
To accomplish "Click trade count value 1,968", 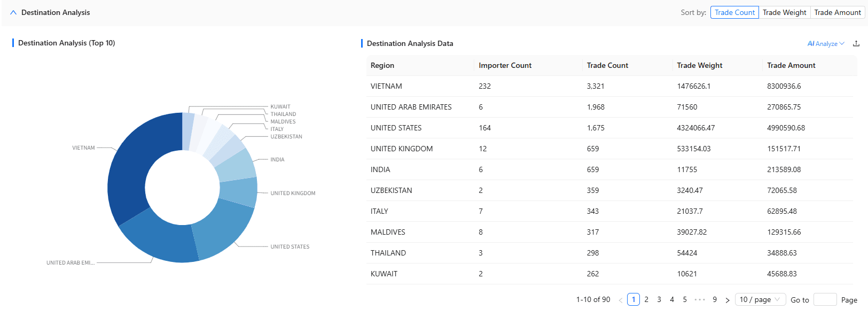I will click(x=596, y=107).
